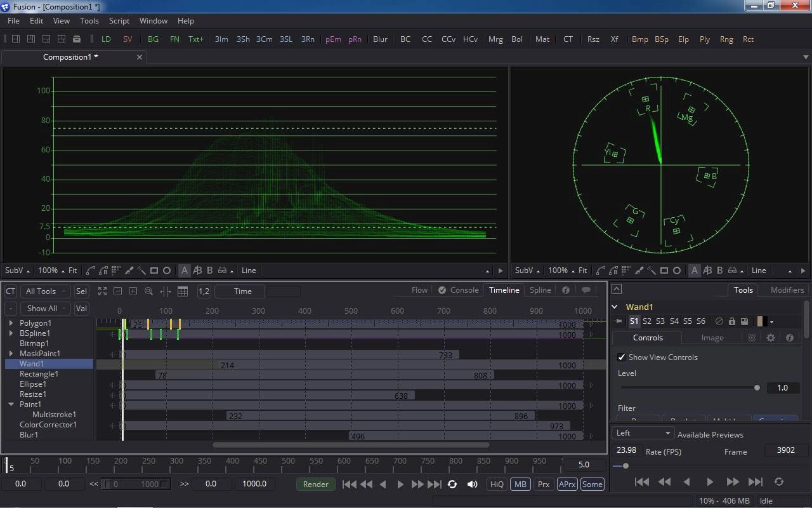Click the Loader (LD) tool in toolbar

coord(106,39)
